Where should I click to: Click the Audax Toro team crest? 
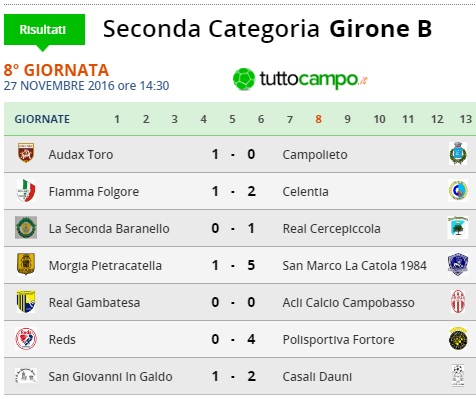26,153
